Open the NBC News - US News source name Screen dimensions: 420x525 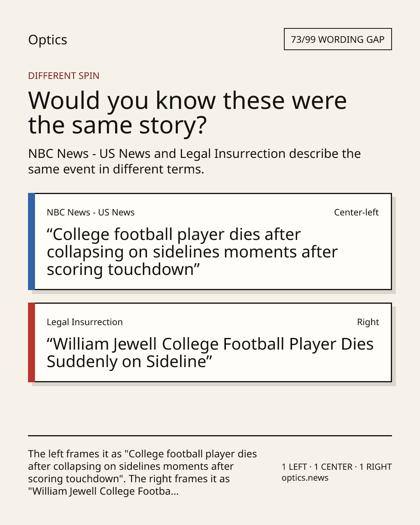click(x=91, y=212)
